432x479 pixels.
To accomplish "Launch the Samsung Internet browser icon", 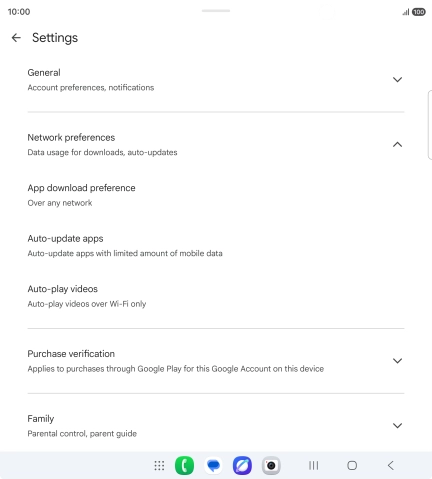I will coord(242,465).
